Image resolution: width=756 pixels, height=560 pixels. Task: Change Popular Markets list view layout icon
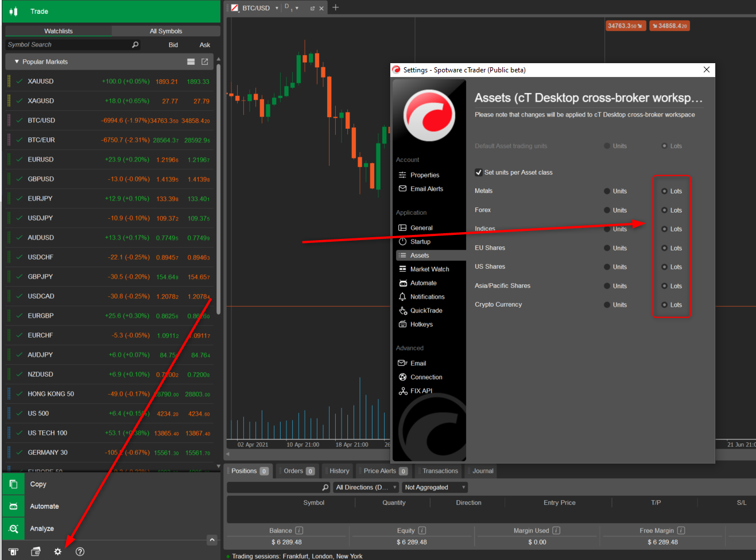(x=191, y=61)
